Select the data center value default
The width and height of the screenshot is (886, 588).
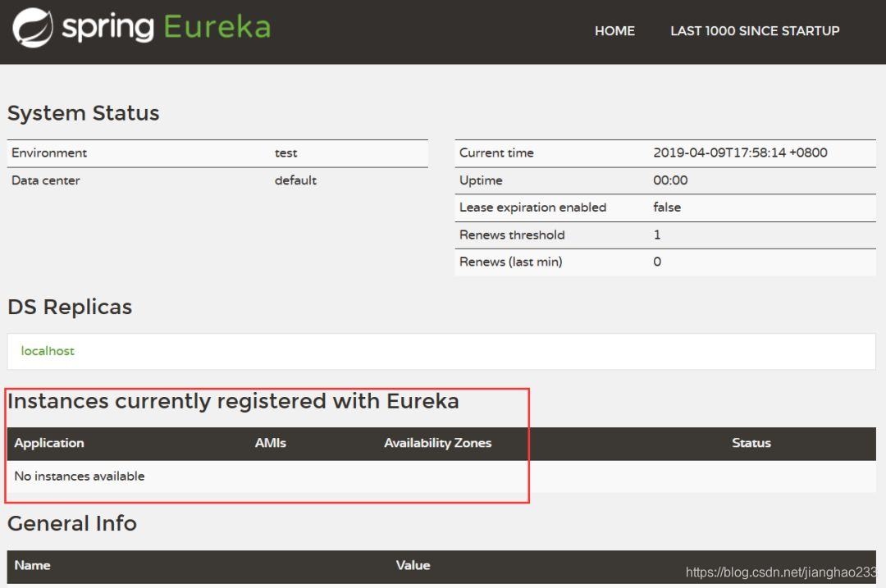[295, 180]
